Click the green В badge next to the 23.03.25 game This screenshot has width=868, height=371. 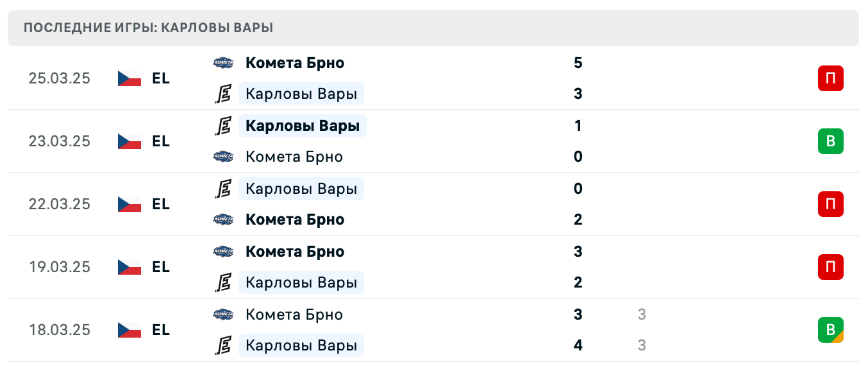(831, 141)
